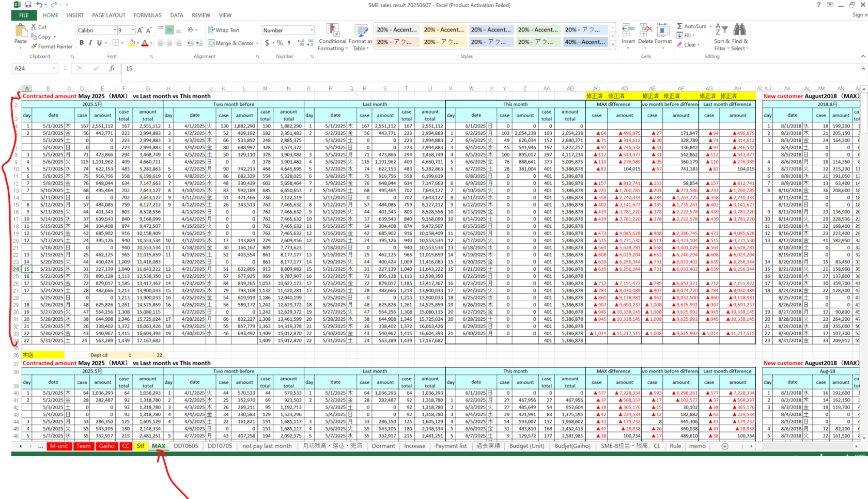Cut the selected cells
This screenshot has width=868, height=499.
[39, 27]
